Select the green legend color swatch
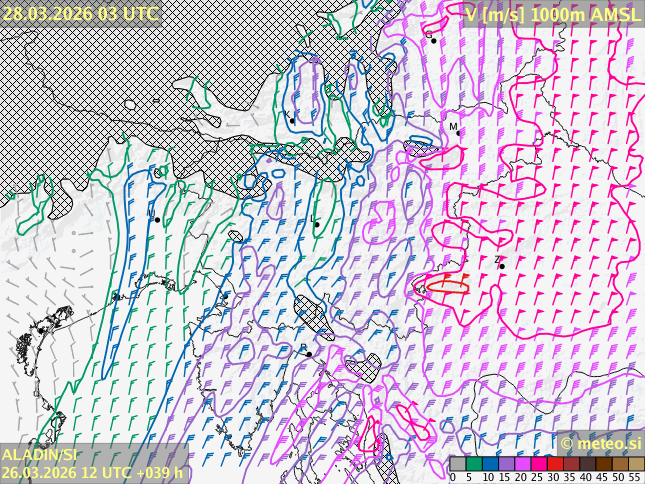The width and height of the screenshot is (645, 484). [x=473, y=464]
